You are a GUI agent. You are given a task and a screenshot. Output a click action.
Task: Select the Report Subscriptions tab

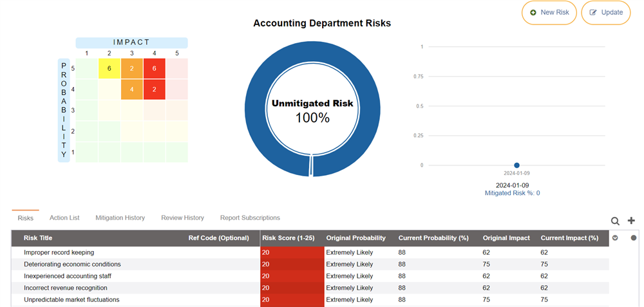coord(250,218)
